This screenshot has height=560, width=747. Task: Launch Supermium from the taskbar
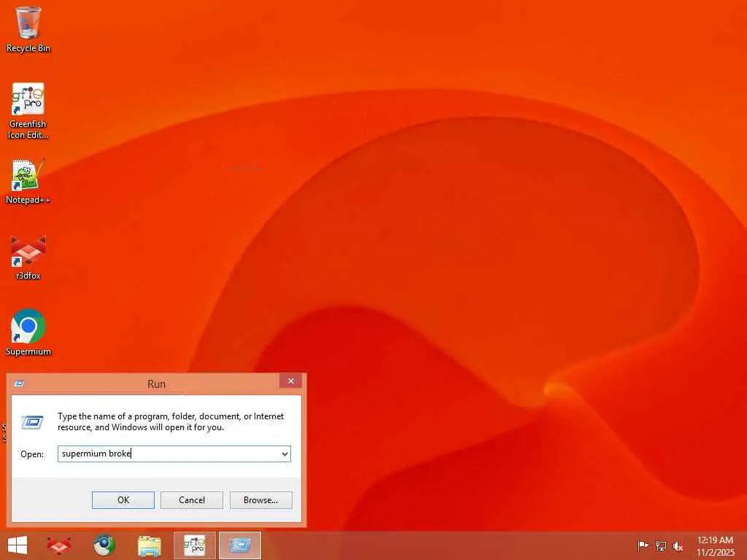click(x=104, y=545)
